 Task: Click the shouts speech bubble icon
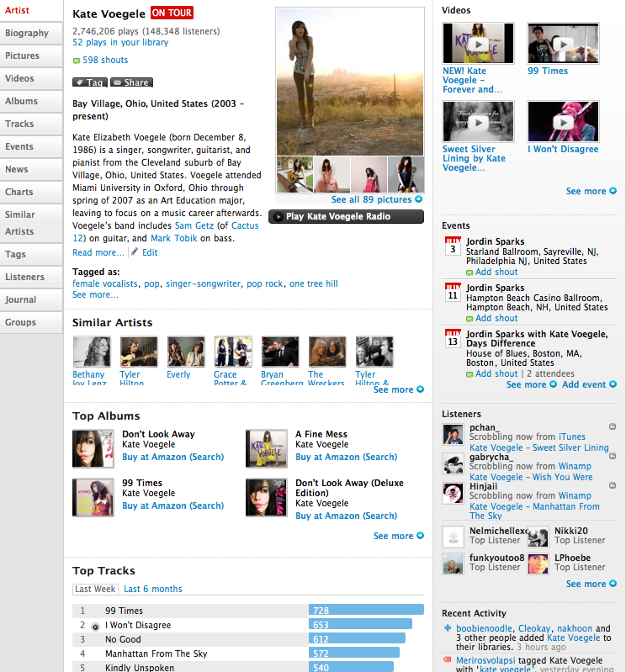click(77, 61)
